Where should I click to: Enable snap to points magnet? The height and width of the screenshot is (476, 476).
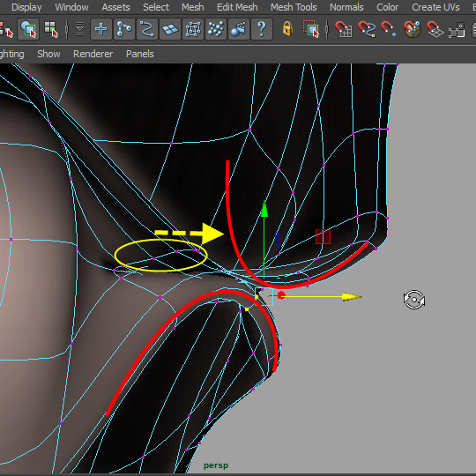tap(389, 29)
